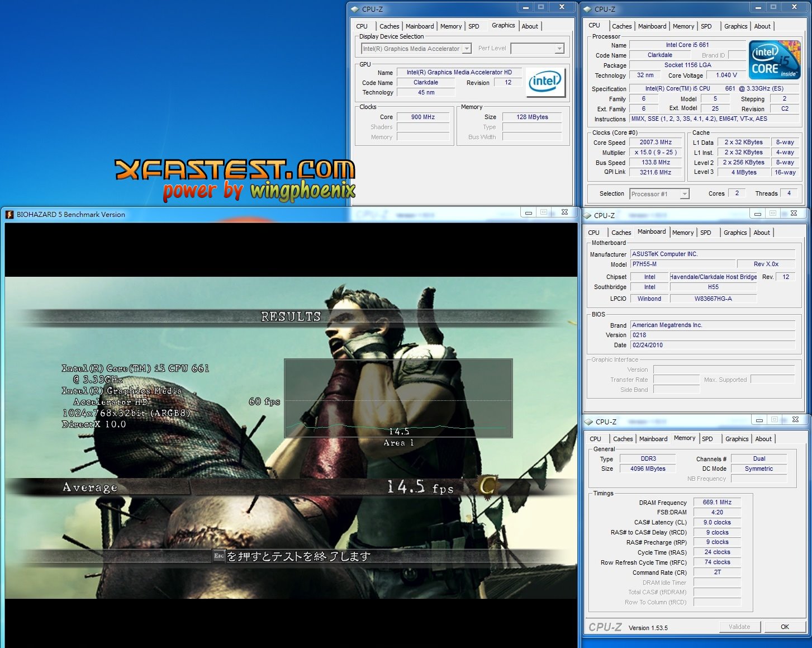Viewport: 812px width, 648px height.
Task: Click the OK button in CPU-Z
Action: 785,627
